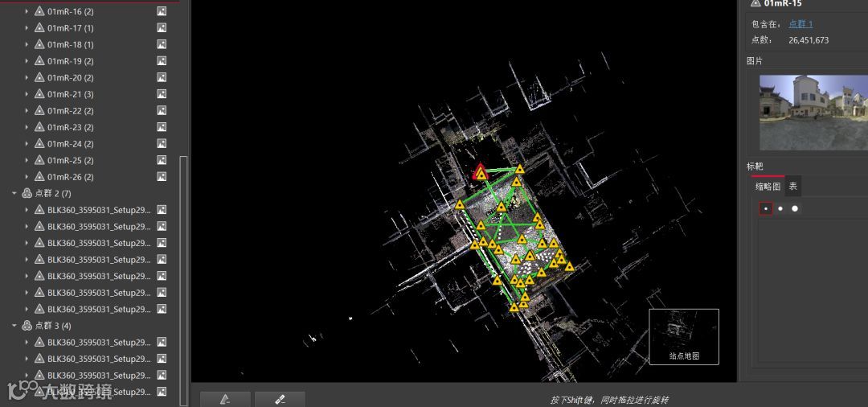Open image icon for 01mR-18 (1)

pyautogui.click(x=162, y=44)
